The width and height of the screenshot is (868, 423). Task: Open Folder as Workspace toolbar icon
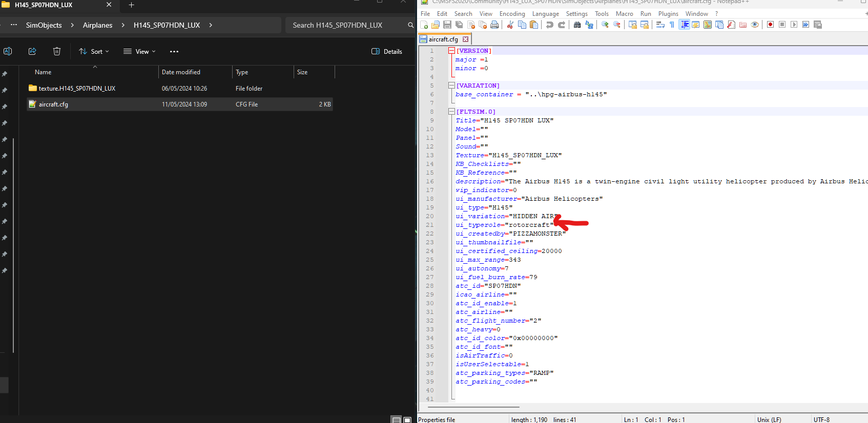click(x=743, y=25)
